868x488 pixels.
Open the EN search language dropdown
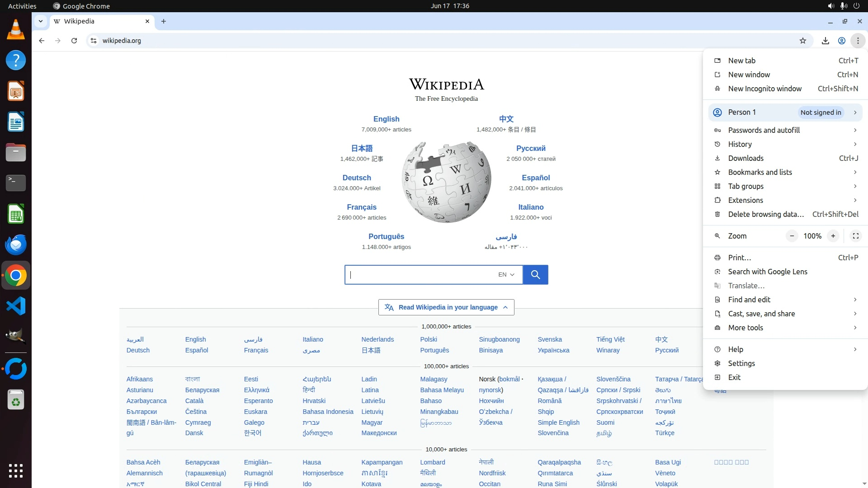[506, 275]
